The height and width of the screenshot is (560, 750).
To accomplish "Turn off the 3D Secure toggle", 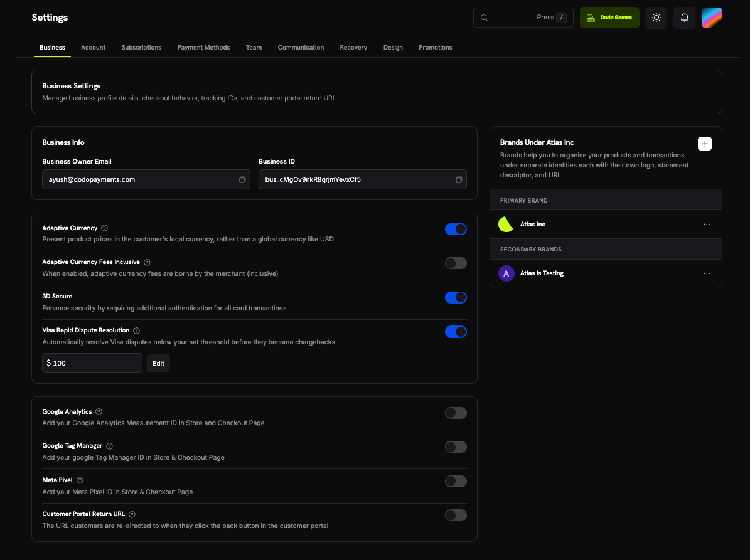I will pyautogui.click(x=456, y=297).
